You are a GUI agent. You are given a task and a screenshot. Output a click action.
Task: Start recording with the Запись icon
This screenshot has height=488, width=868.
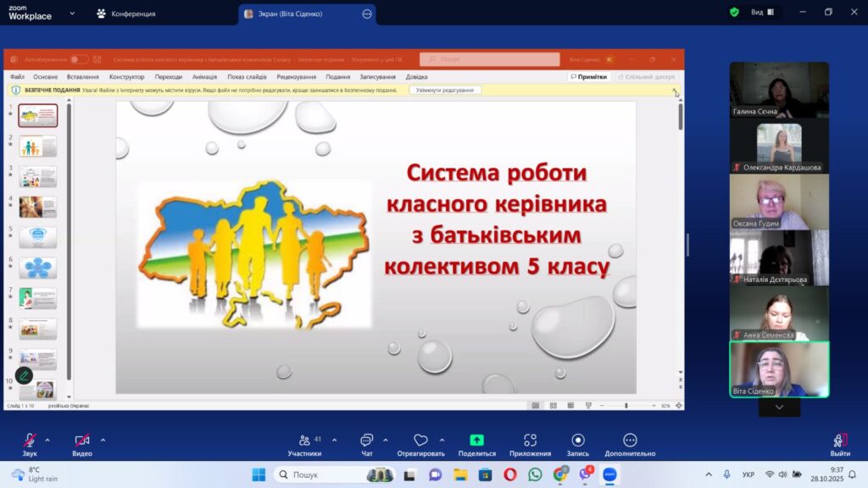tap(578, 441)
